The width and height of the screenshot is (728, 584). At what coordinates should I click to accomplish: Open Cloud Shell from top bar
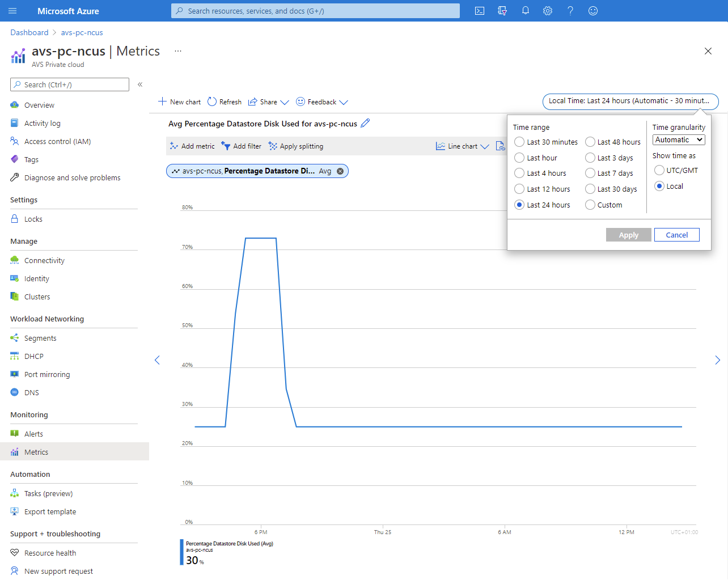point(480,11)
